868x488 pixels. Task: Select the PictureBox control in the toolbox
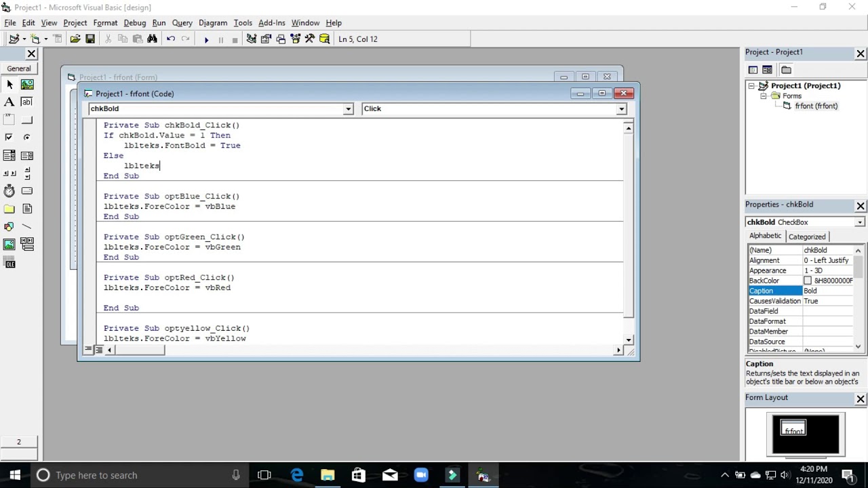[27, 84]
